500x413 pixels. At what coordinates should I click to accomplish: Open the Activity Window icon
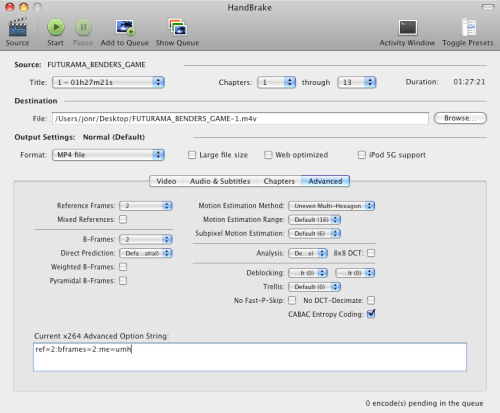point(407,27)
